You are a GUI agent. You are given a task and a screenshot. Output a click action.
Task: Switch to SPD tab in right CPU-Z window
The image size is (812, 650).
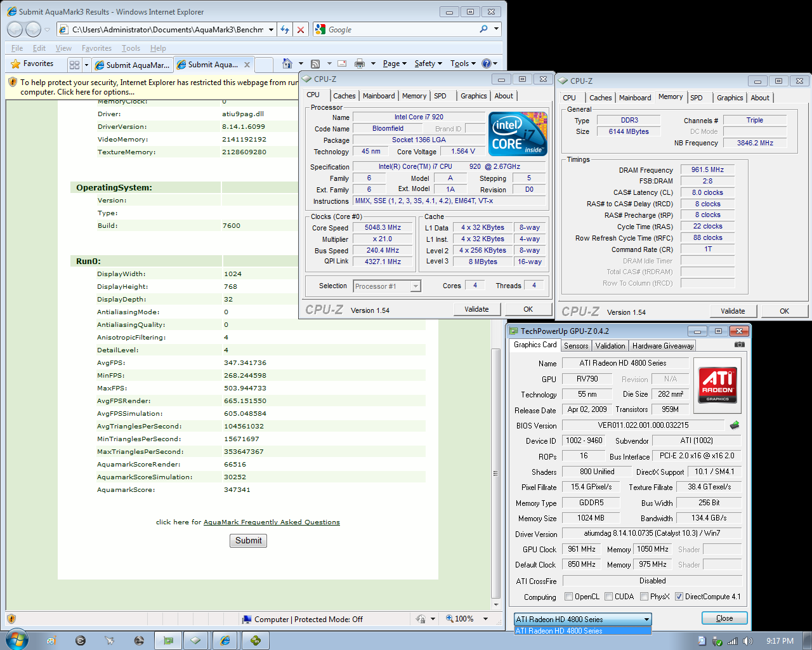pyautogui.click(x=697, y=98)
